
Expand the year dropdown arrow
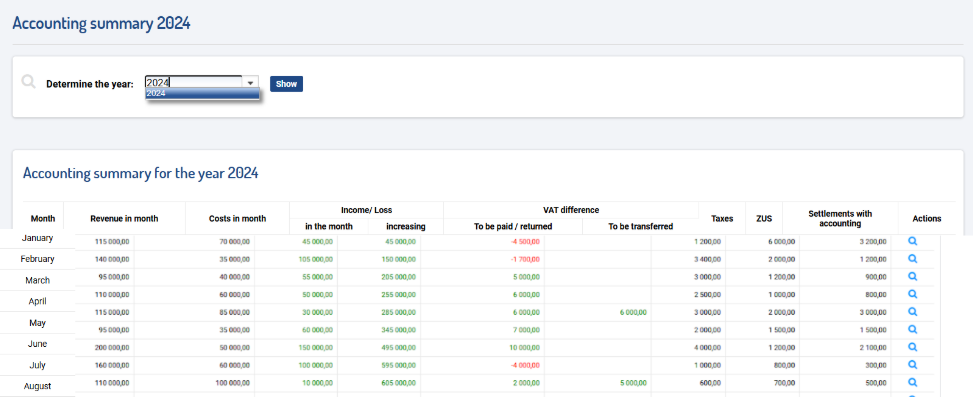(250, 83)
